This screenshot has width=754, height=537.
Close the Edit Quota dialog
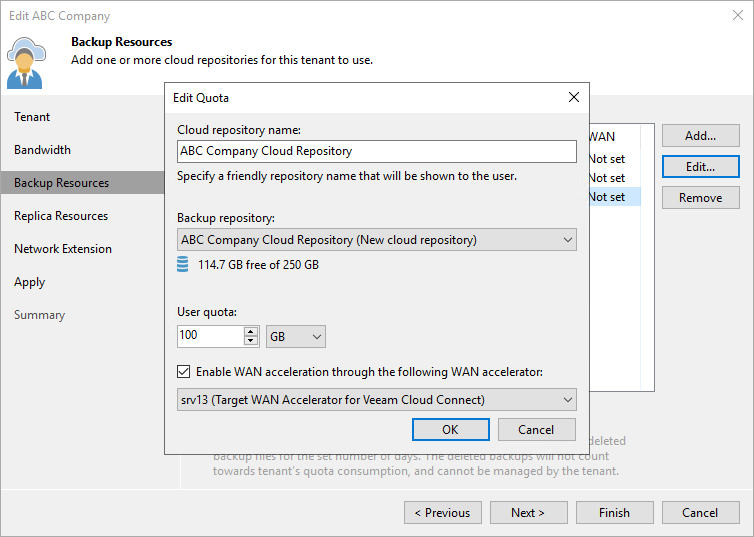[574, 97]
